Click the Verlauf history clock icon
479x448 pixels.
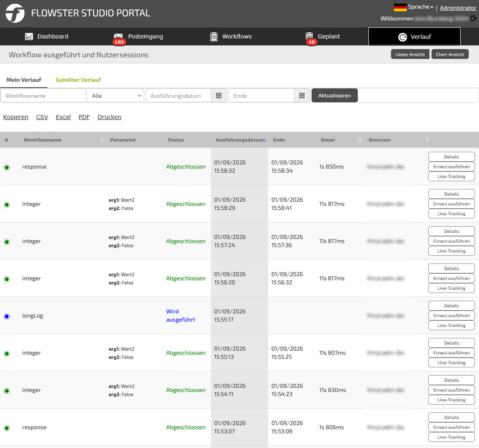402,37
